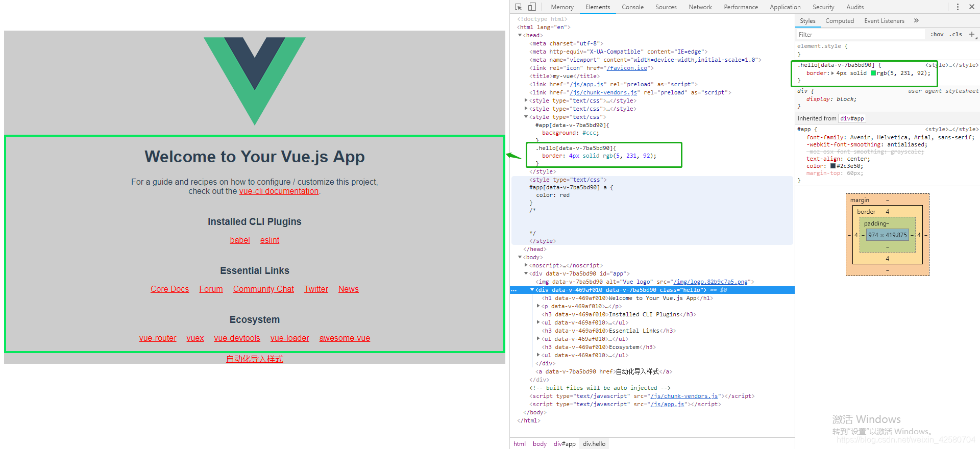Collapse the head element node

click(520, 35)
